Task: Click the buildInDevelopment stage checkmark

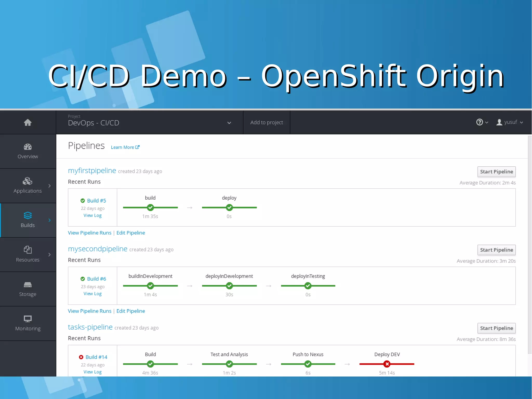Action: click(150, 286)
